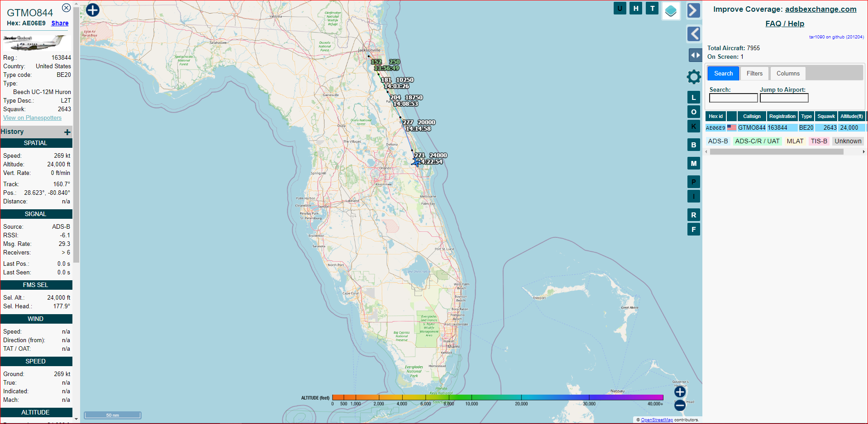Click the Beech aircraft thumbnail photo
868x424 pixels.
pos(34,42)
